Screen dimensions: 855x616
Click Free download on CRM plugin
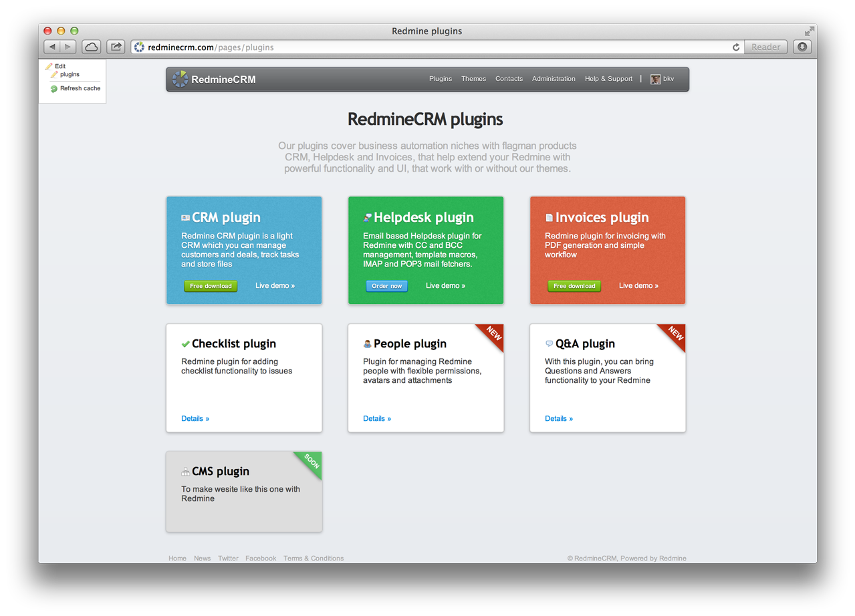point(211,286)
